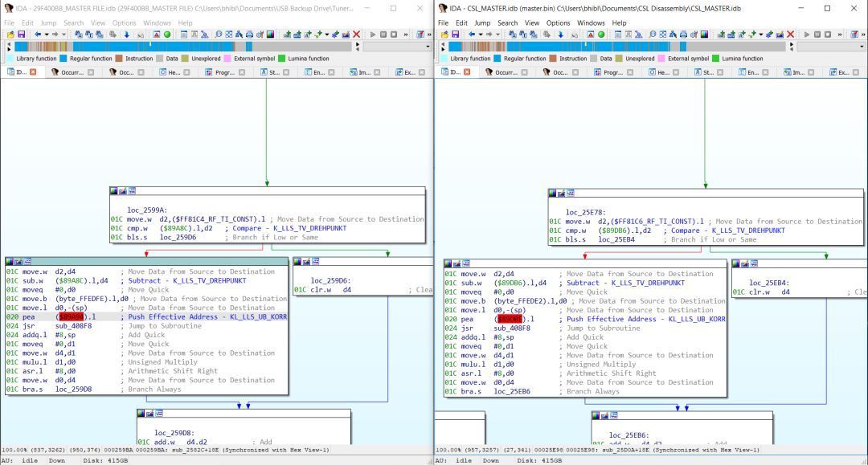
Task: Click navigation color band in 29F400BB window
Action: pyautogui.click(x=183, y=47)
